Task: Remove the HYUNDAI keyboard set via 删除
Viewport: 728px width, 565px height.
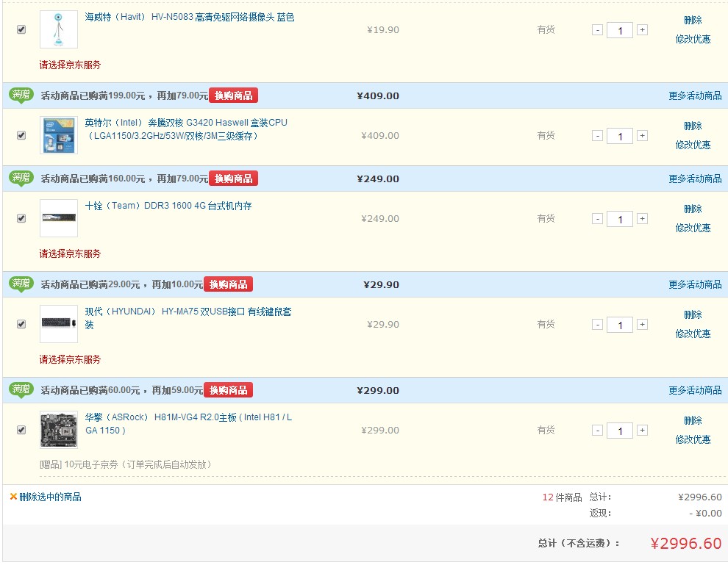Action: tap(693, 314)
